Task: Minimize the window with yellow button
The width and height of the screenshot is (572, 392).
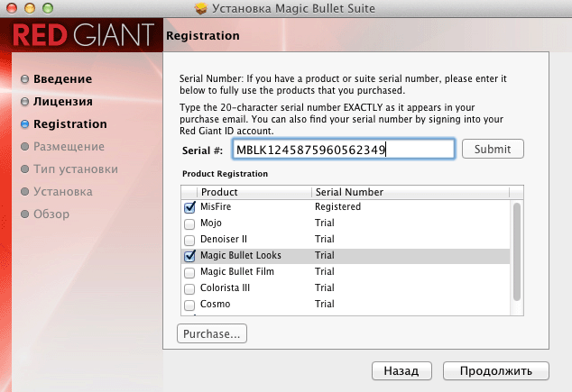Action: click(30, 8)
